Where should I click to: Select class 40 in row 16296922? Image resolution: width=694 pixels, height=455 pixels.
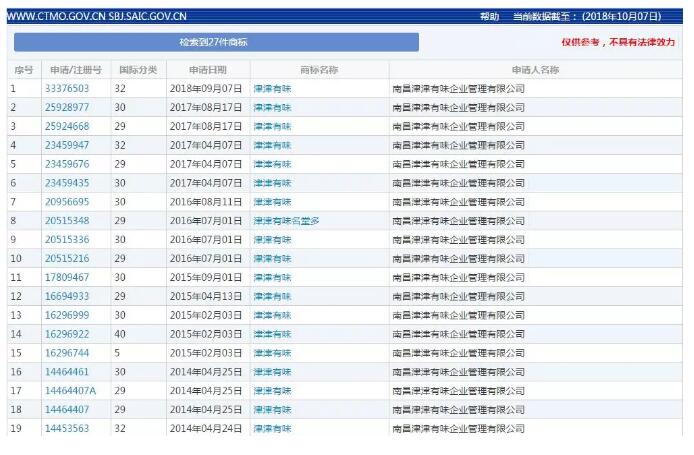click(120, 334)
